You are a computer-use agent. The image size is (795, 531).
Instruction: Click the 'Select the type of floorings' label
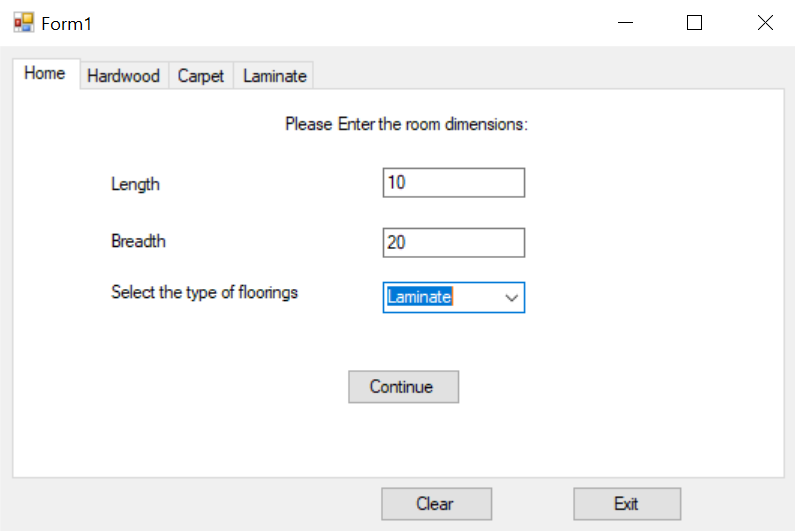[x=204, y=293]
